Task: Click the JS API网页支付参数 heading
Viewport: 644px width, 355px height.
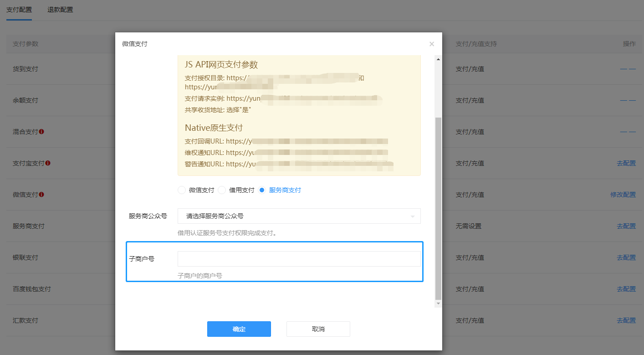Action: (221, 64)
